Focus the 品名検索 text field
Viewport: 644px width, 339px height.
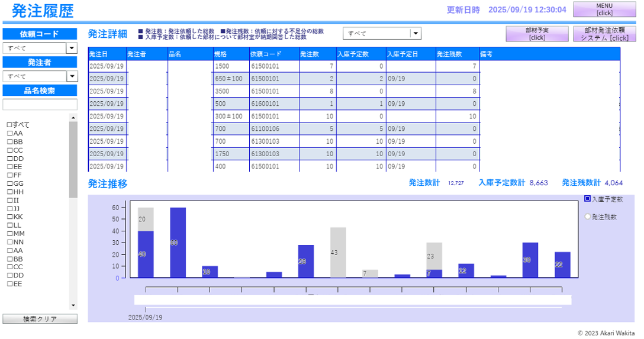coord(40,104)
